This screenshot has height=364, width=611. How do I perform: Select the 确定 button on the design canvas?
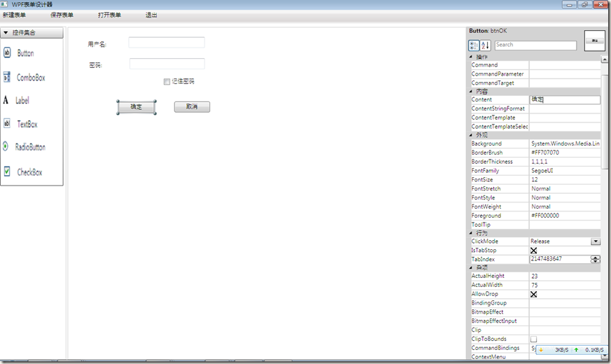coord(137,106)
